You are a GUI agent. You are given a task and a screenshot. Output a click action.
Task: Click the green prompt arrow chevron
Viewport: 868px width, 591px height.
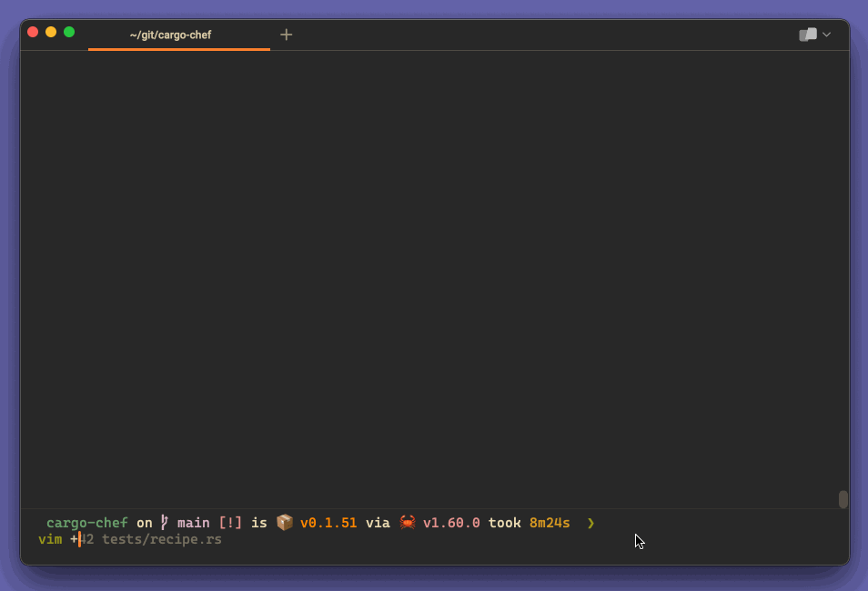pyautogui.click(x=590, y=524)
